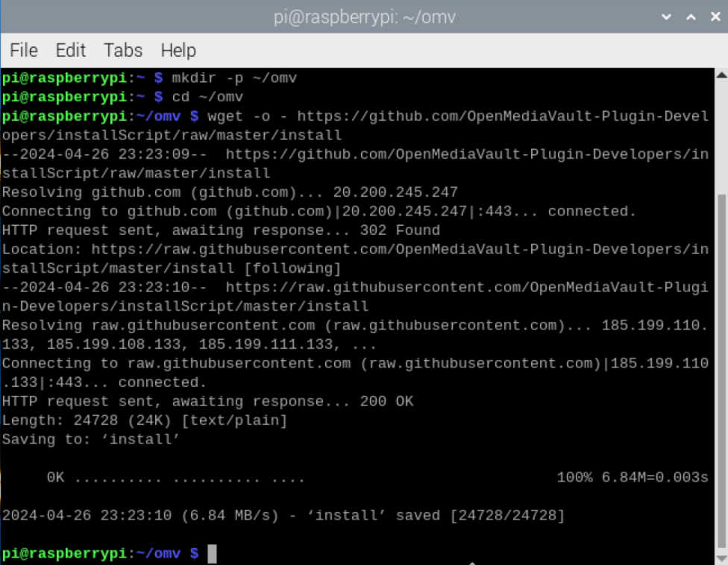This screenshot has height=565, width=728.
Task: Click the '(6.84 MB/s)' speed text
Action: pyautogui.click(x=230, y=515)
